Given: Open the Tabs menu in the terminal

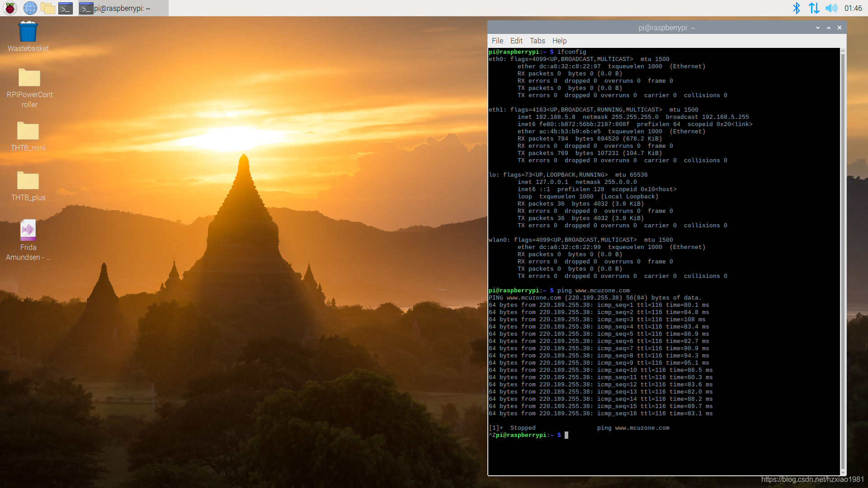Looking at the screenshot, I should [x=537, y=41].
